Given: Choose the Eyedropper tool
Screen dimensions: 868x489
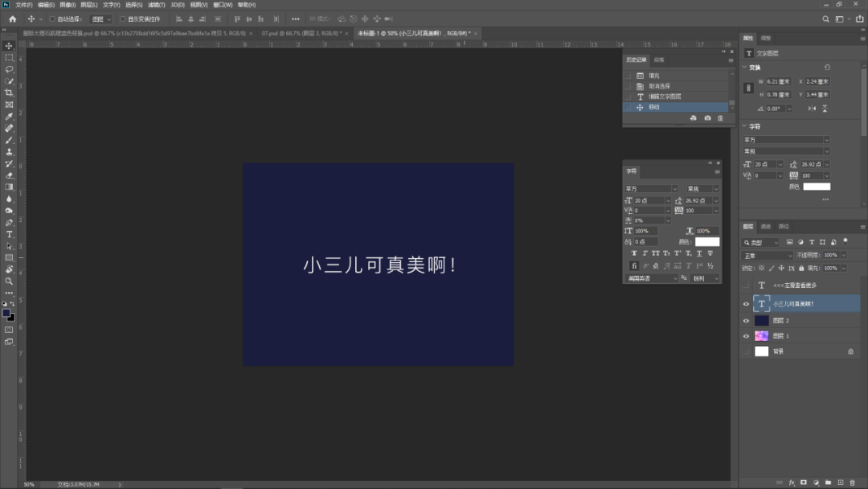Looking at the screenshot, I should 10,116.
